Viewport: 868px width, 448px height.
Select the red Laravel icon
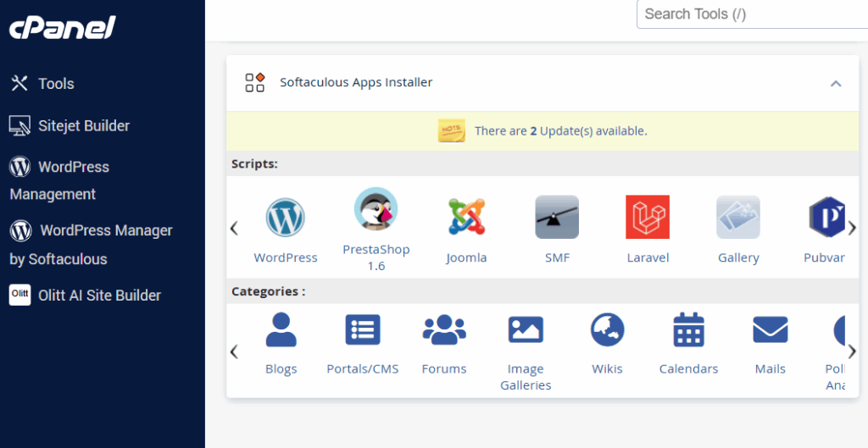tap(648, 217)
